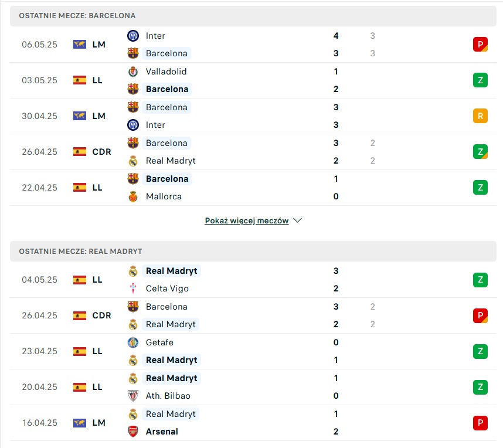Click the Getafe club crest
This screenshot has width=503, height=448.
(x=133, y=342)
